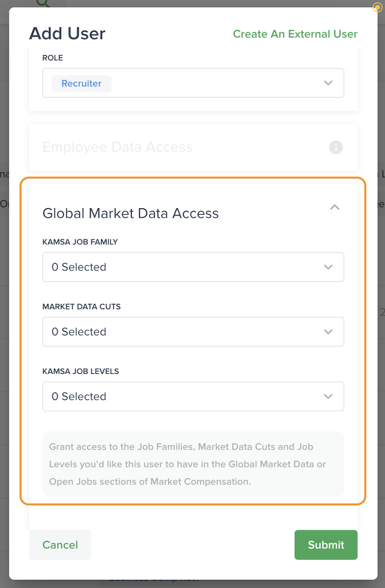Click the orange circle indicator at top corner

point(377,7)
